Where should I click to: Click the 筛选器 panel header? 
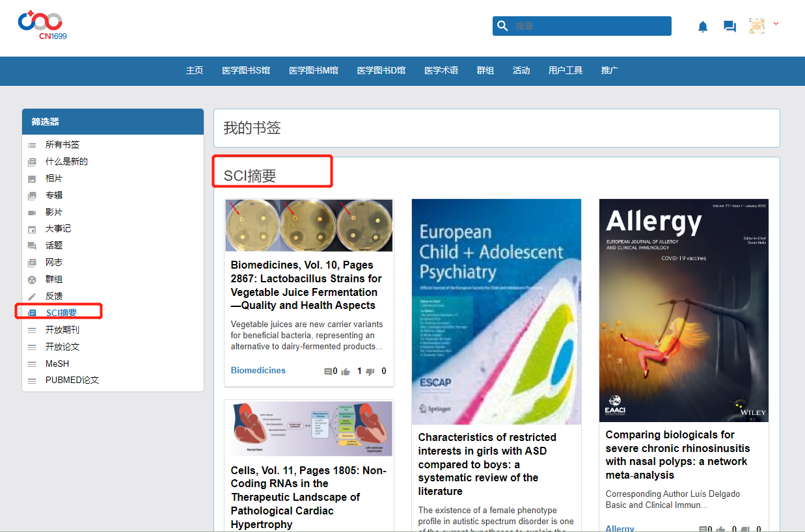click(113, 122)
